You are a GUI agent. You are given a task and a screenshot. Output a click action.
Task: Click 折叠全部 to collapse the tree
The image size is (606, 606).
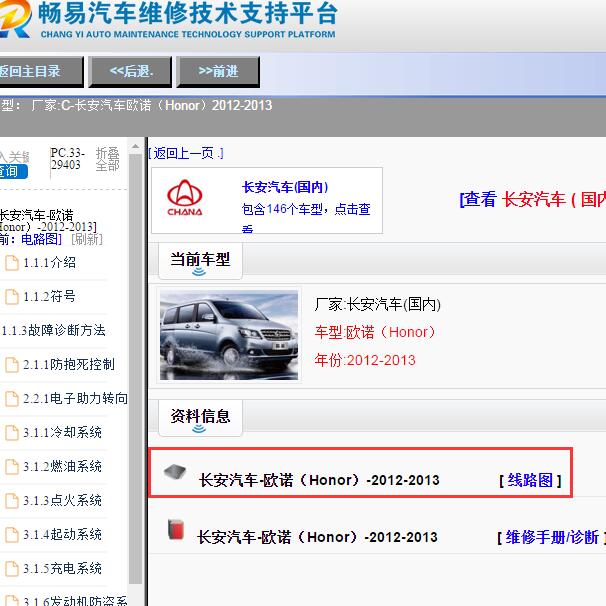point(107,159)
